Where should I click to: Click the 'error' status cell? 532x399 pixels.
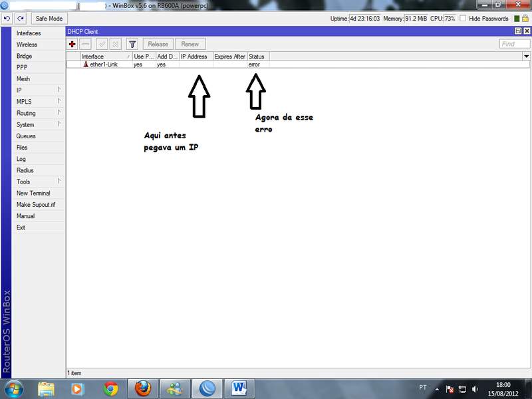254,64
